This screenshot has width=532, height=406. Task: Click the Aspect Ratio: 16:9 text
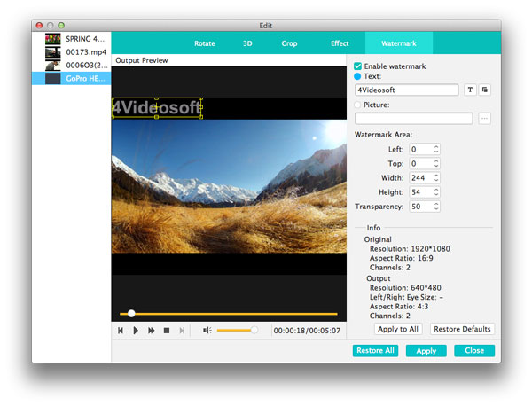pyautogui.click(x=402, y=258)
